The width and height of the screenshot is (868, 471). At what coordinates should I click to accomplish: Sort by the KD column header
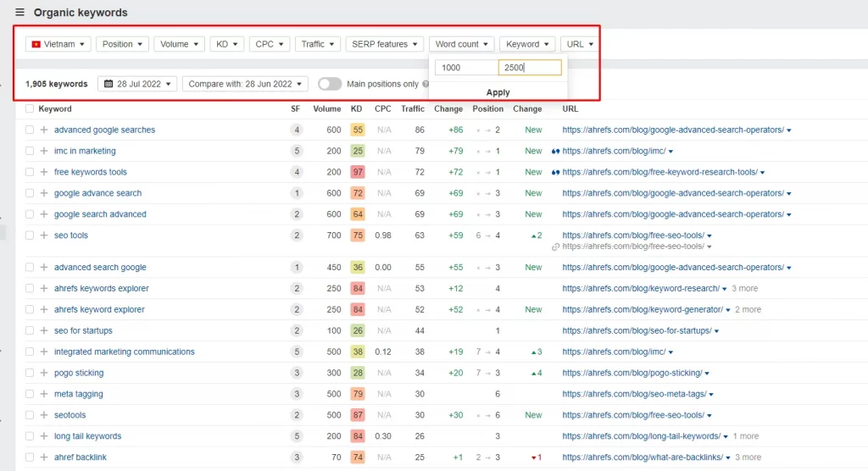point(357,108)
